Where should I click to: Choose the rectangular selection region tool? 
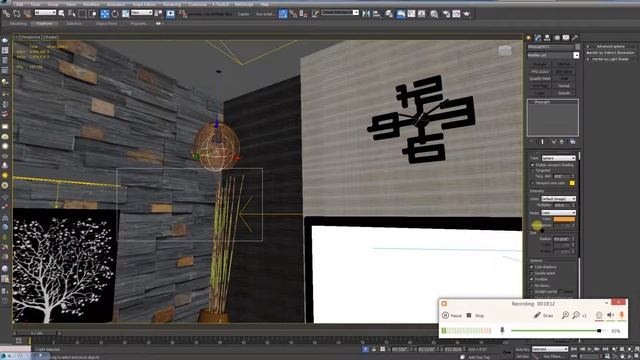coord(82,13)
